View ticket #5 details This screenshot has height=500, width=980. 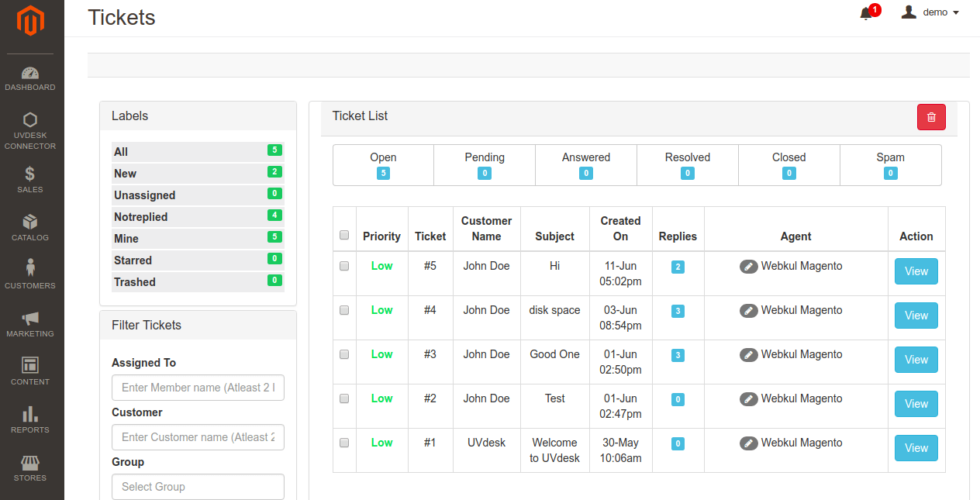click(916, 271)
